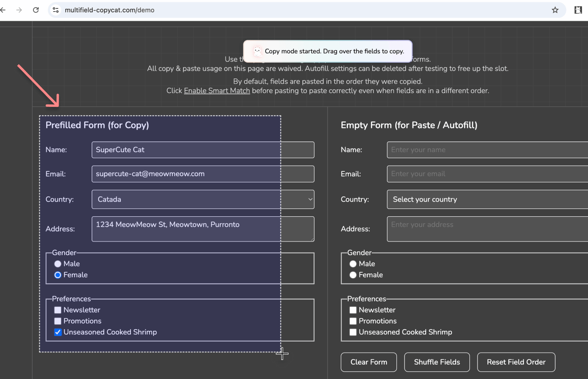Check Promotions in the empty form

[353, 321]
